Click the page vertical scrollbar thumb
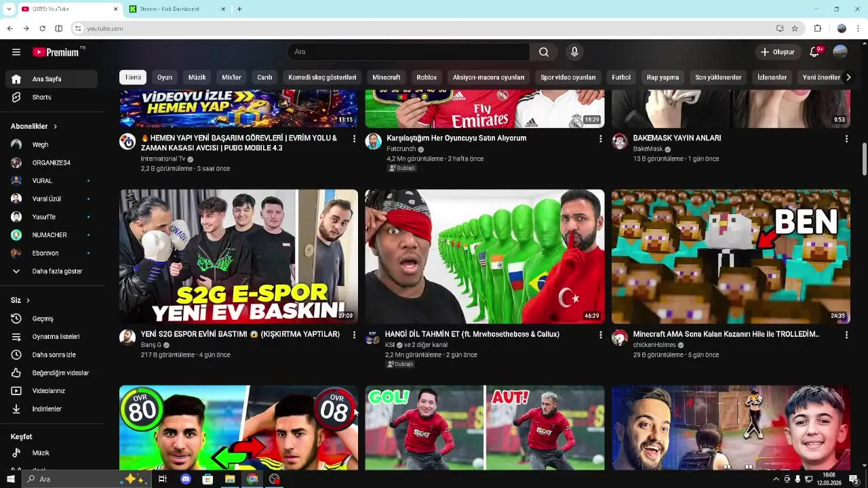The height and width of the screenshot is (488, 868). [x=864, y=159]
